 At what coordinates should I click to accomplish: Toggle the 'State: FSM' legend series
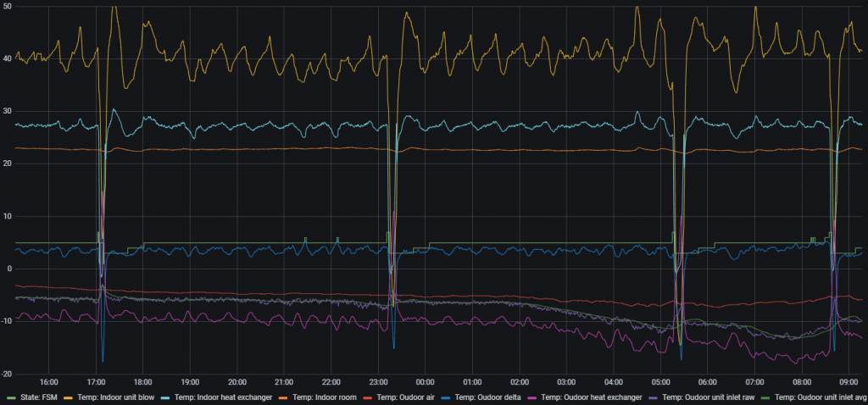[x=36, y=396]
